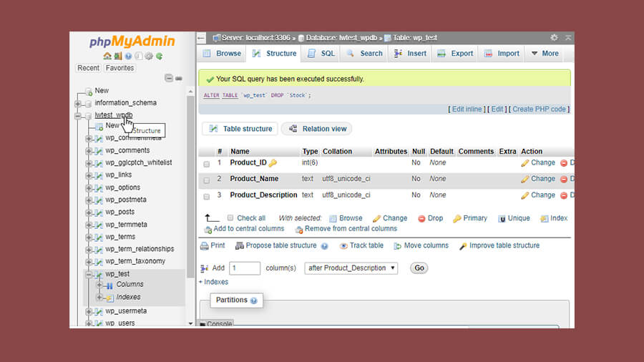Expand the wp_posts table node
Image resolution: width=644 pixels, height=362 pixels.
pyautogui.click(x=88, y=212)
